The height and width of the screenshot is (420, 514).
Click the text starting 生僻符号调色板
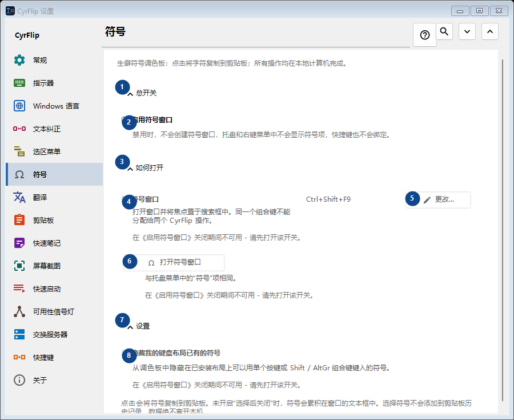[232, 63]
